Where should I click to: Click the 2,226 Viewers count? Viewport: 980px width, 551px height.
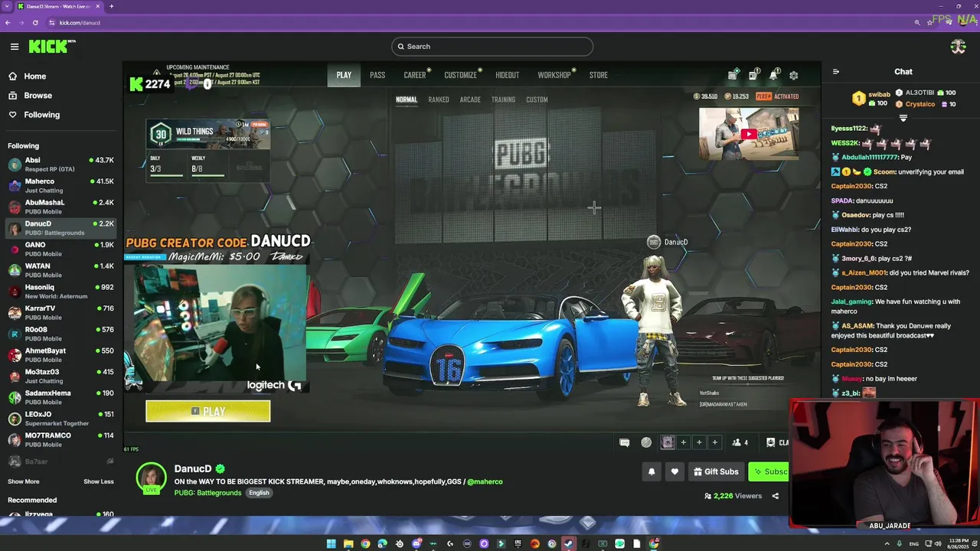733,496
